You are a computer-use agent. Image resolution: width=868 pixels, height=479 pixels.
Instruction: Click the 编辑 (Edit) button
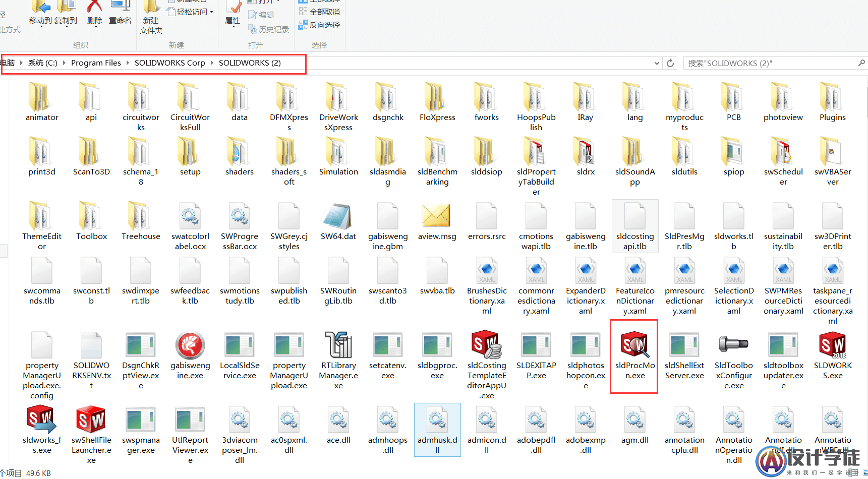[261, 15]
